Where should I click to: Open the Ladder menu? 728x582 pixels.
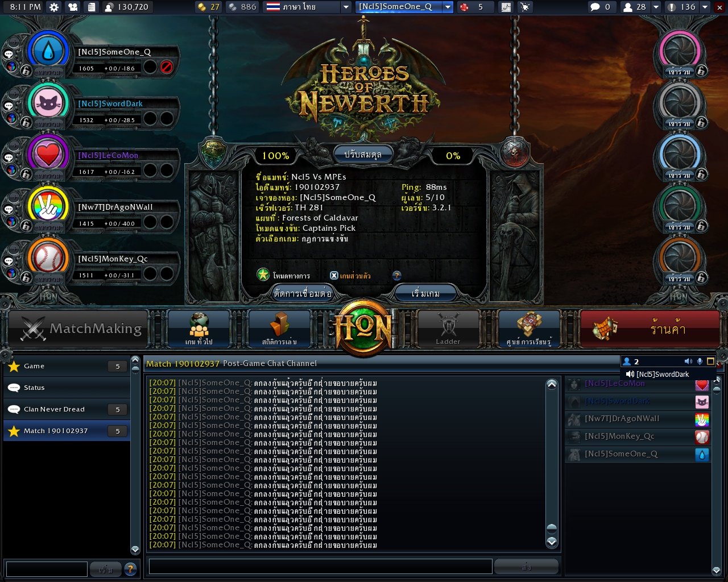tap(448, 329)
